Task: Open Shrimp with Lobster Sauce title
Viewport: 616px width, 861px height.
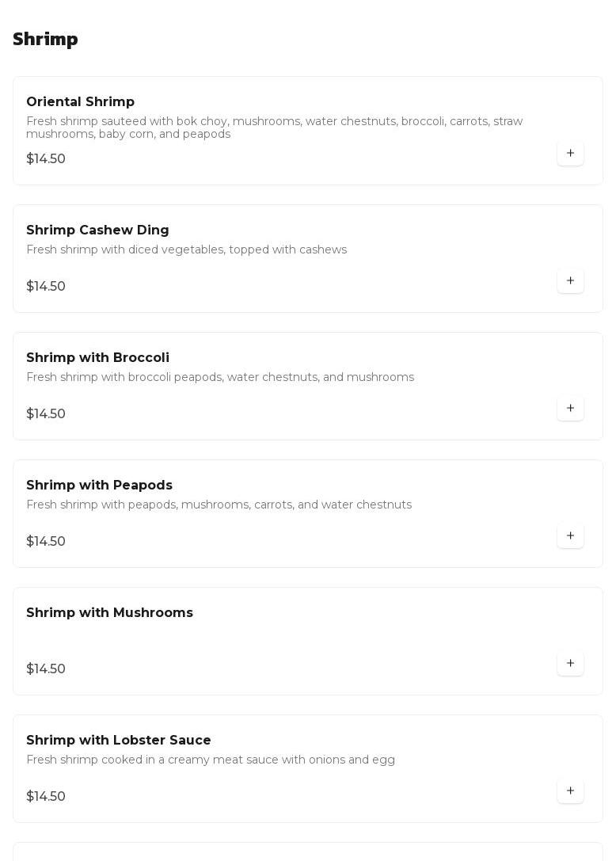Action: pos(118,741)
